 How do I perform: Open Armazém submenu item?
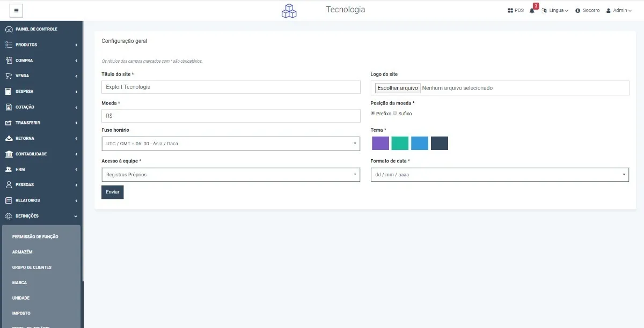[23, 252]
